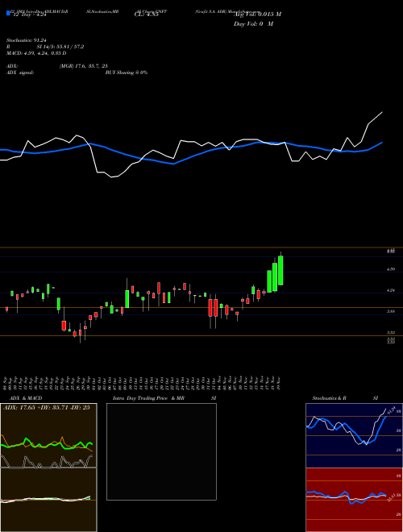Open the ADX indicator chart thumbnail
Viewport: 403px width, 532px height.
(48, 435)
